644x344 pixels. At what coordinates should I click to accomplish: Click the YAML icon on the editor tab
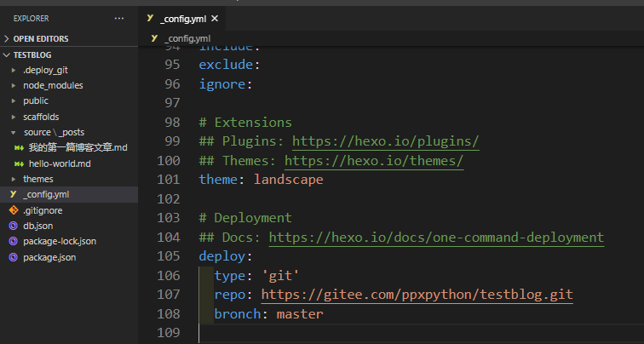[x=150, y=18]
